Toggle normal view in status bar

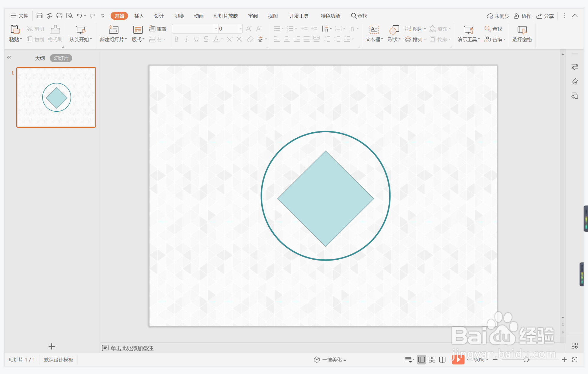pyautogui.click(x=421, y=360)
